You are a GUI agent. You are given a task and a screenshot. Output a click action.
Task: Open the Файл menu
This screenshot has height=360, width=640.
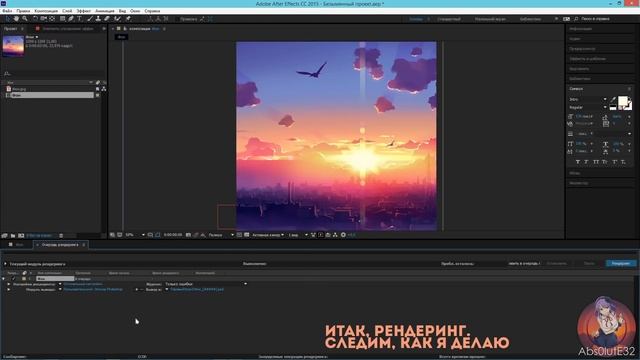(x=7, y=11)
